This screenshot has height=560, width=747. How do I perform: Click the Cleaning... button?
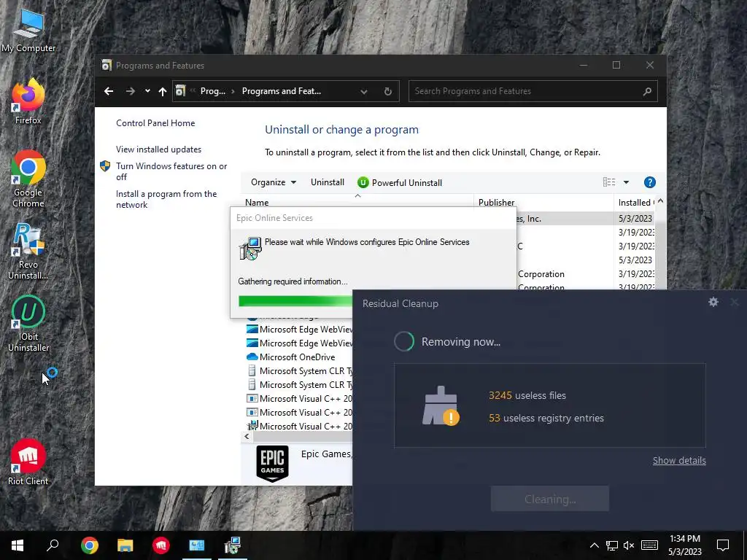coord(550,499)
